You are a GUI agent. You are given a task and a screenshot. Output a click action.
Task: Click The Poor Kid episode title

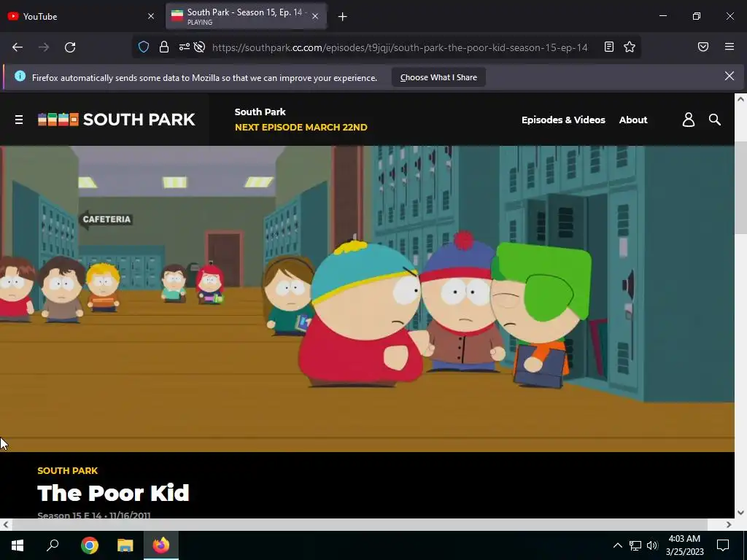tap(113, 493)
